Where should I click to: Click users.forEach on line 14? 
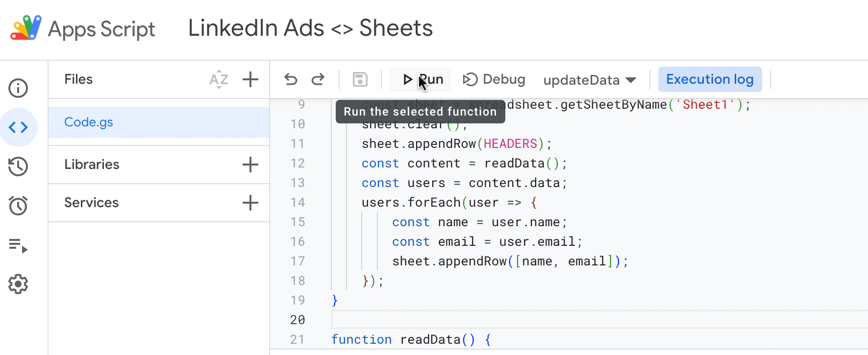tap(411, 202)
